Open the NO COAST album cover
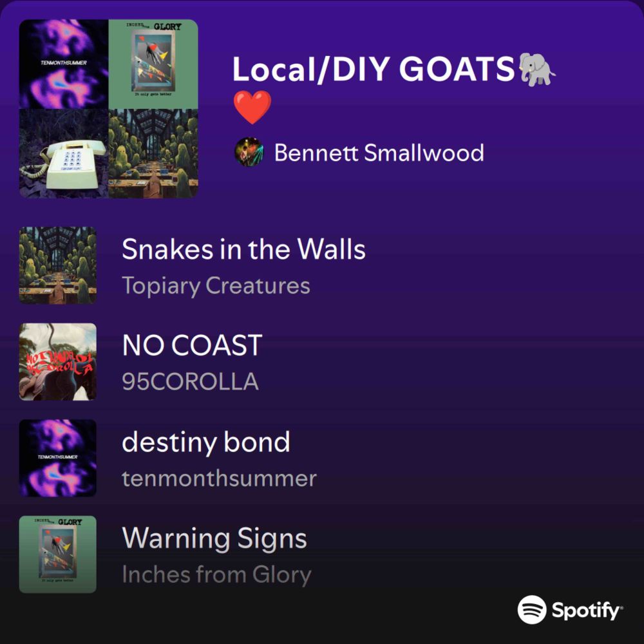This screenshot has width=644, height=644. tap(58, 362)
